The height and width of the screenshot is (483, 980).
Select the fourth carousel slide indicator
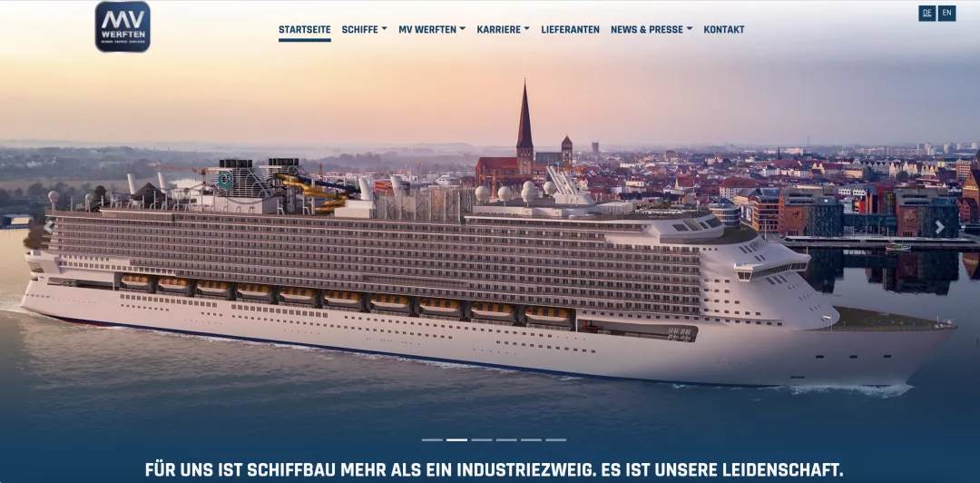click(506, 439)
